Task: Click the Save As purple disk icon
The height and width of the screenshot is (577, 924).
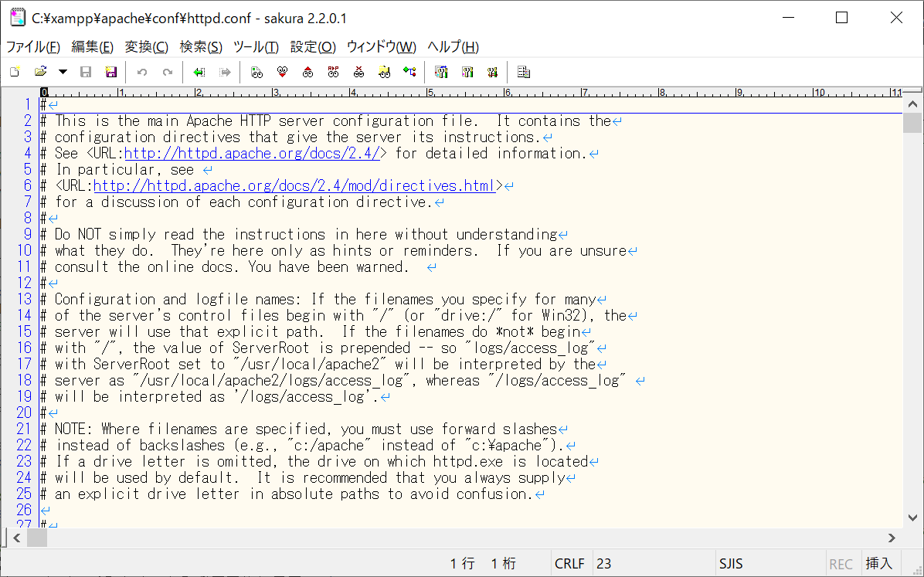Action: tap(110, 72)
